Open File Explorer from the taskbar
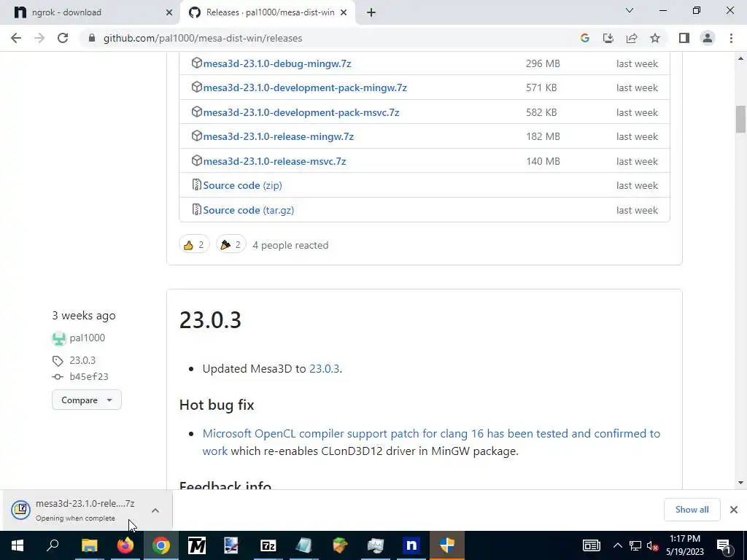 [89, 545]
